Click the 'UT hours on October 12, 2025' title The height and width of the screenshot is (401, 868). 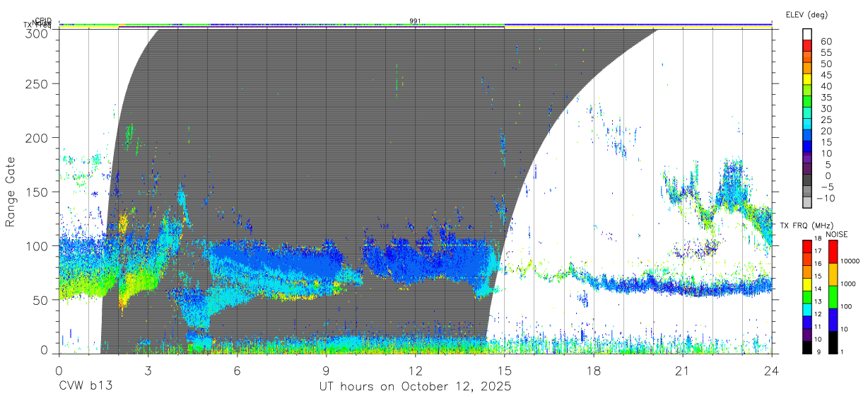click(414, 386)
